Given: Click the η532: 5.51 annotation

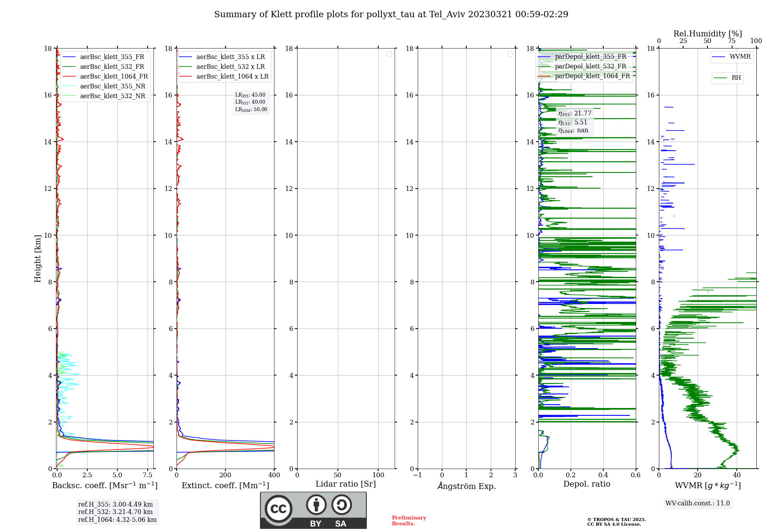Looking at the screenshot, I should point(573,122).
